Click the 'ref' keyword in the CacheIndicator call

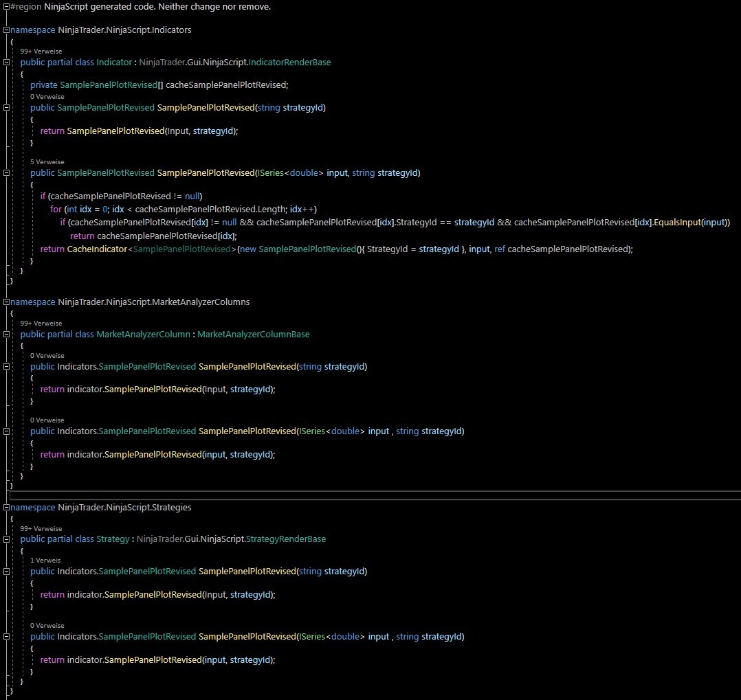click(500, 249)
